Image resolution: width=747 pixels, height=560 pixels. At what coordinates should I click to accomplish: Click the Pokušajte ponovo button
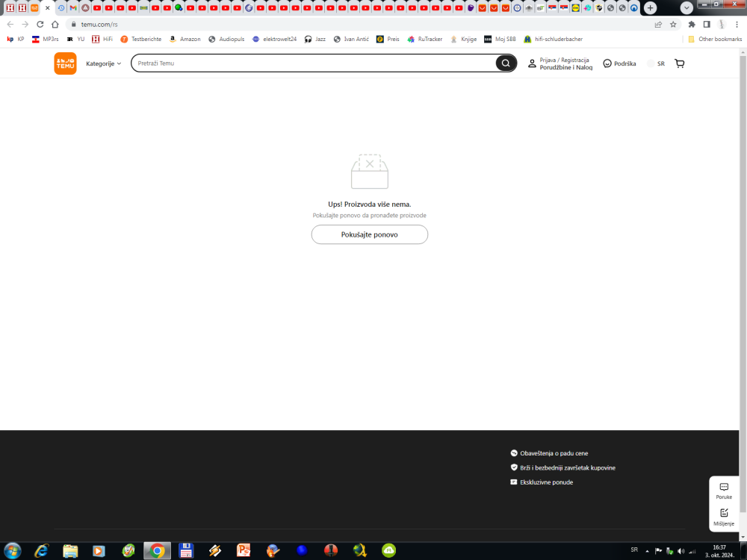point(369,234)
